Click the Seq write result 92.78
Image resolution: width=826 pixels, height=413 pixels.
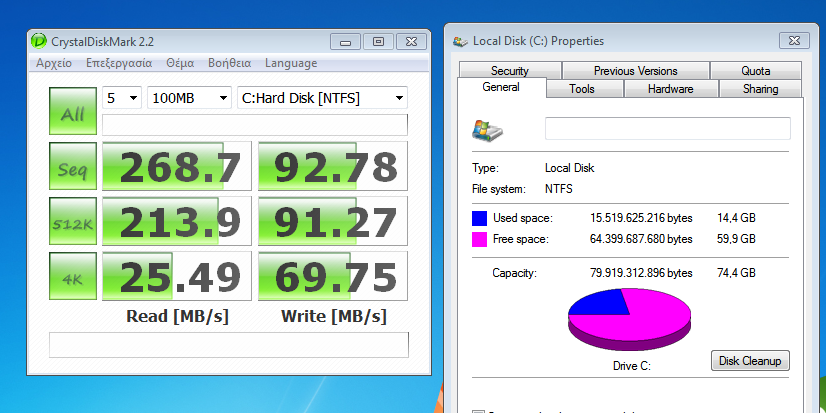[333, 166]
